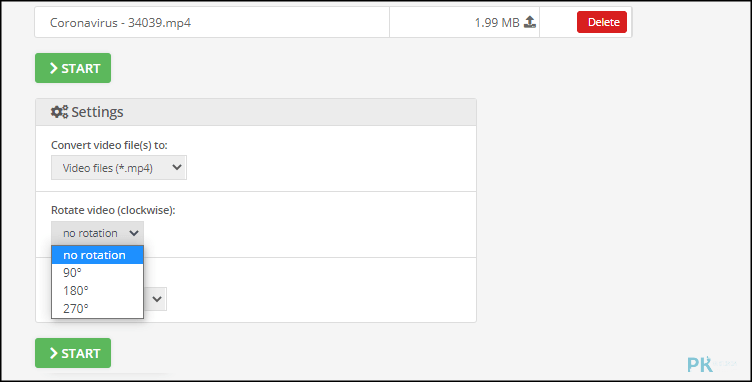Viewport: 752px width, 382px height.
Task: Open the Video files (*.mp4) format dropdown
Action: [x=119, y=168]
